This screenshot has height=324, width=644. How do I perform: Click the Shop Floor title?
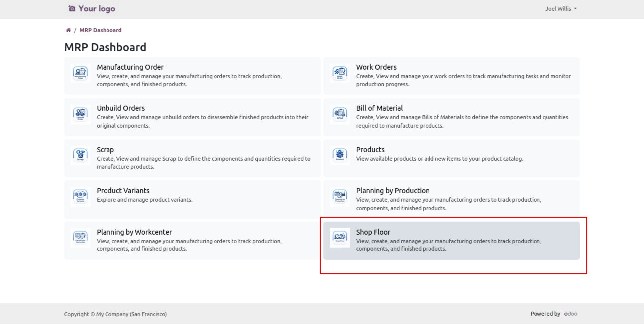pyautogui.click(x=373, y=232)
